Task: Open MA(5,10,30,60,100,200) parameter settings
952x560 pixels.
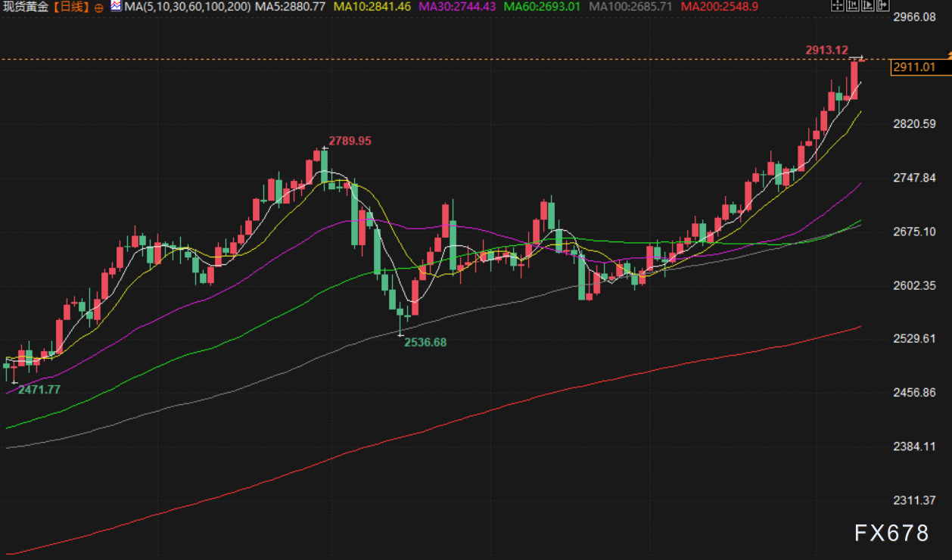Action: click(187, 7)
